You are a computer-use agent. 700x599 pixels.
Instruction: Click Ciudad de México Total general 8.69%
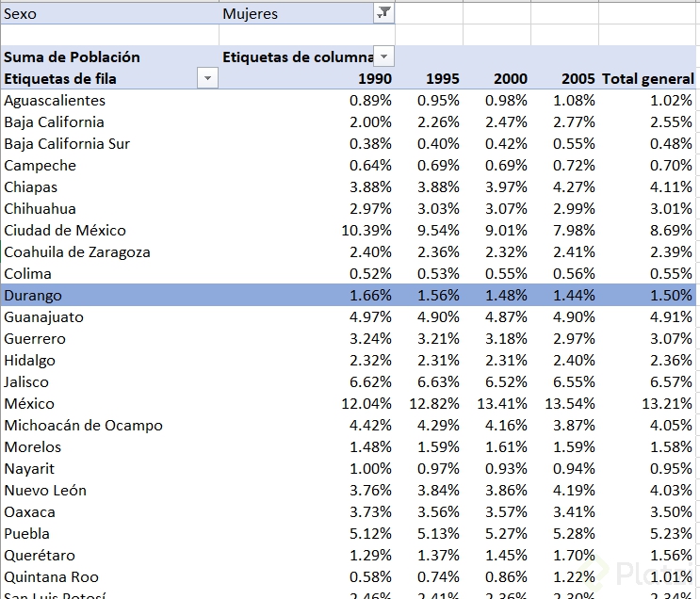coord(671,231)
